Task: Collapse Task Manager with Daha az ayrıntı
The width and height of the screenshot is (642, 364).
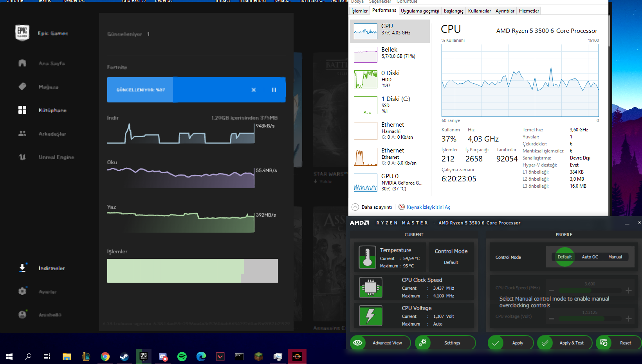Action: [x=372, y=207]
